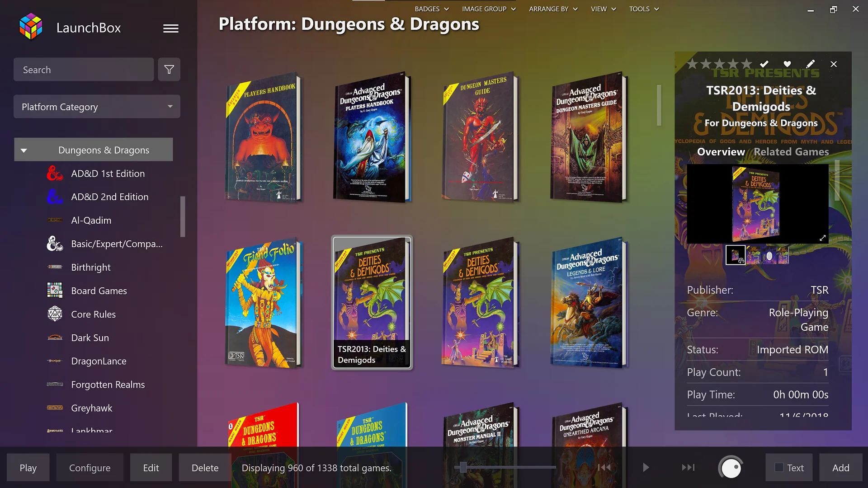The image size is (868, 488).
Task: Select Birthright in platform list
Action: click(91, 267)
